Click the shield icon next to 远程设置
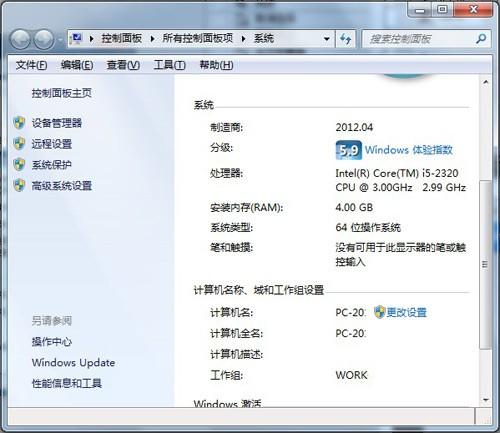The height and width of the screenshot is (433, 500). coord(19,144)
